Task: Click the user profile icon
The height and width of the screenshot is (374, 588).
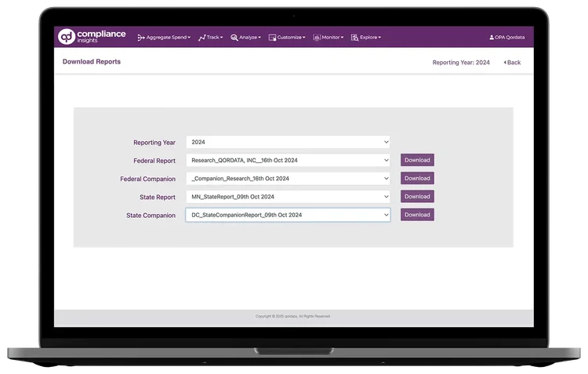Action: [x=492, y=38]
